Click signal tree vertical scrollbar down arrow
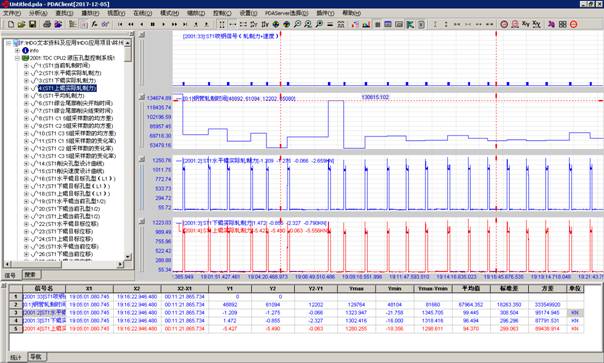 128,257
